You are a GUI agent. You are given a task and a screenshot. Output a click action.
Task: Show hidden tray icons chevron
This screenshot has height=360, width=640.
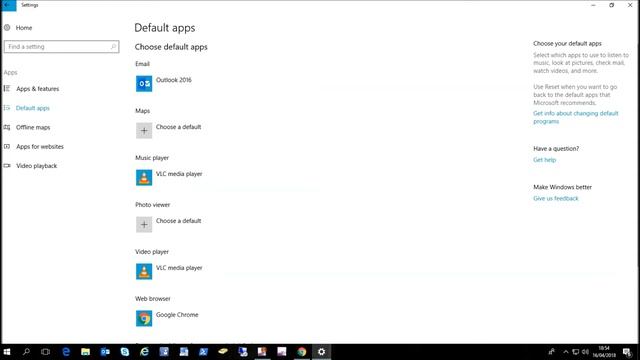pos(566,352)
